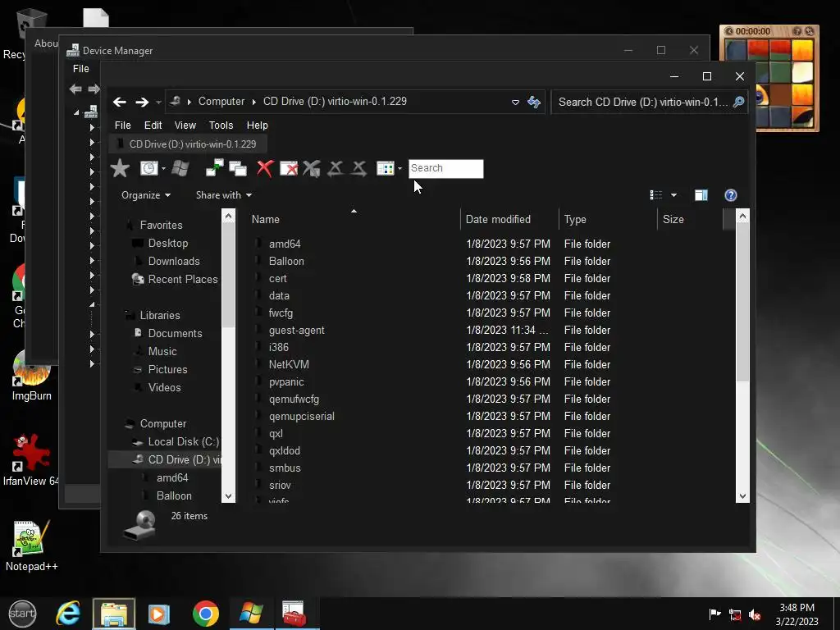Toggle the preview pane button
The width and height of the screenshot is (840, 630).
(x=701, y=195)
